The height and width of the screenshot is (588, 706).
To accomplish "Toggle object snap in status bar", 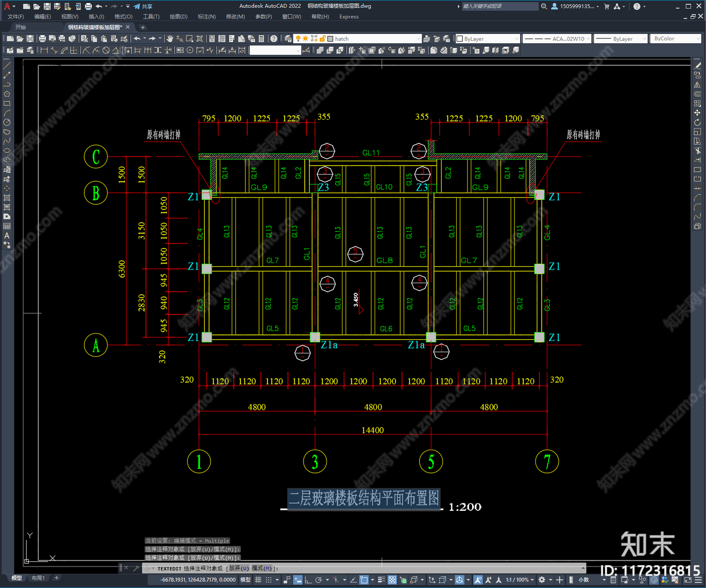I will [364, 580].
